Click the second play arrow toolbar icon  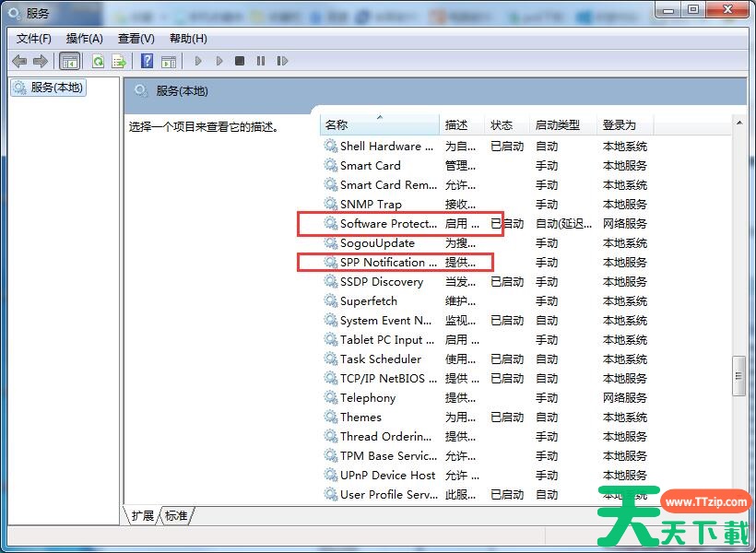point(219,61)
